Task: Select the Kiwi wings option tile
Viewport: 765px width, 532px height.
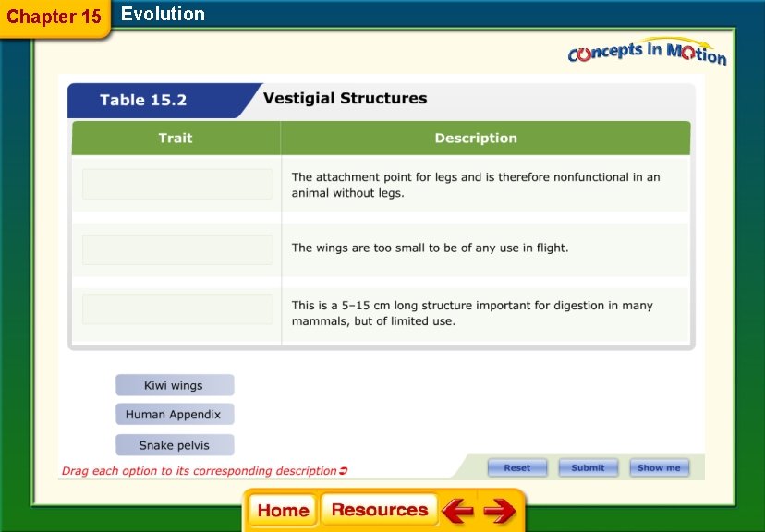Action: click(175, 385)
